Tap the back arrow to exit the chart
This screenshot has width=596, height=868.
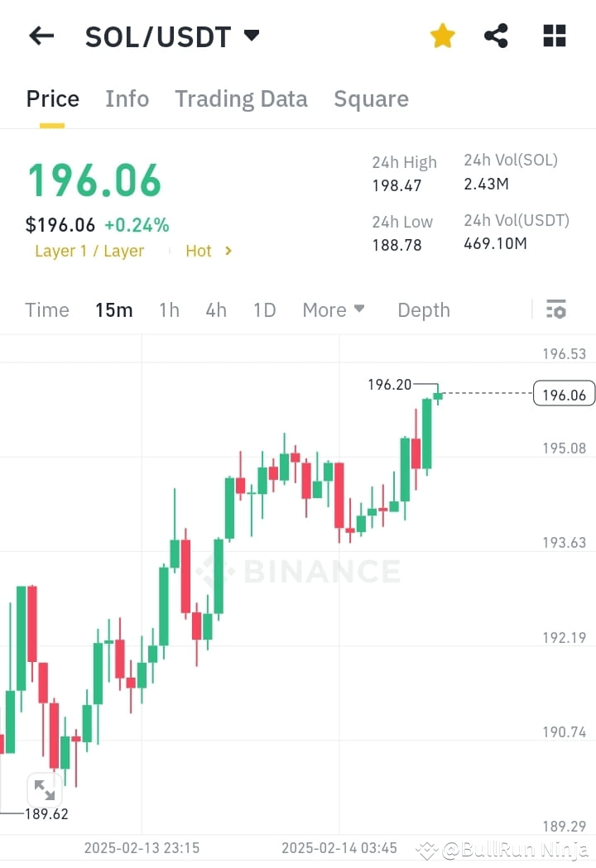pos(41,36)
